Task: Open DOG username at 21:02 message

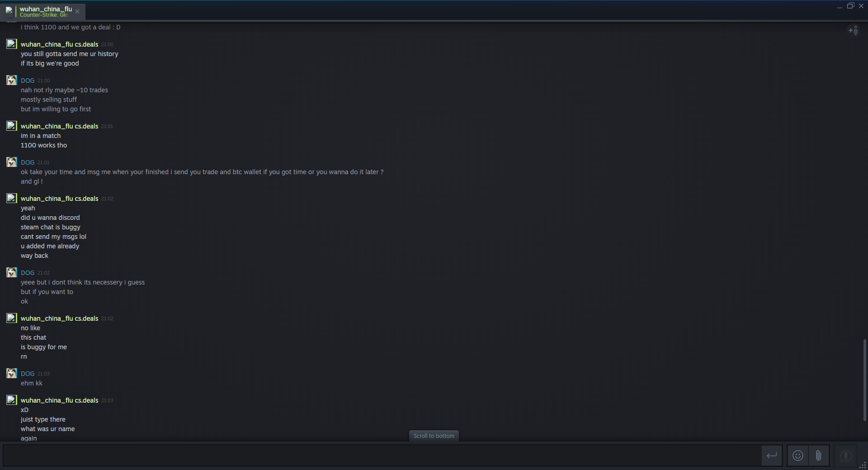Action: [28, 273]
